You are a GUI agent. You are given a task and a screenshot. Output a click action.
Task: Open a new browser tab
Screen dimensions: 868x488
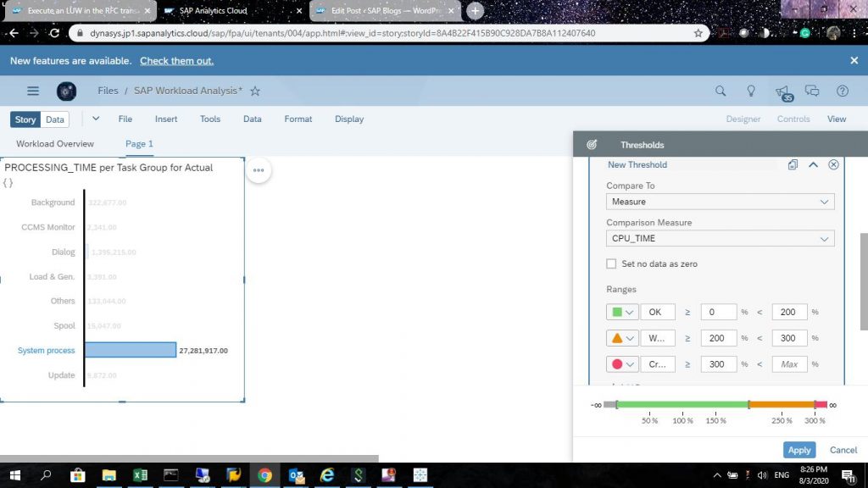[475, 10]
